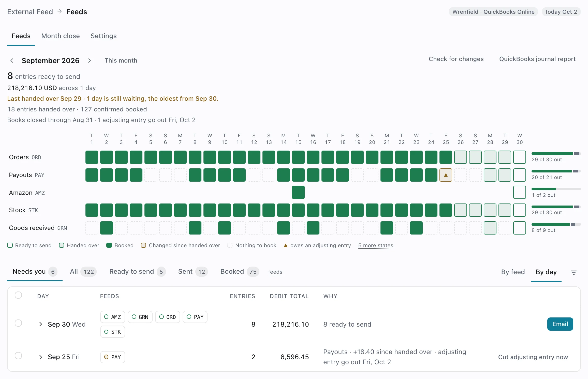Go to previous month with left chevron

pos(12,61)
